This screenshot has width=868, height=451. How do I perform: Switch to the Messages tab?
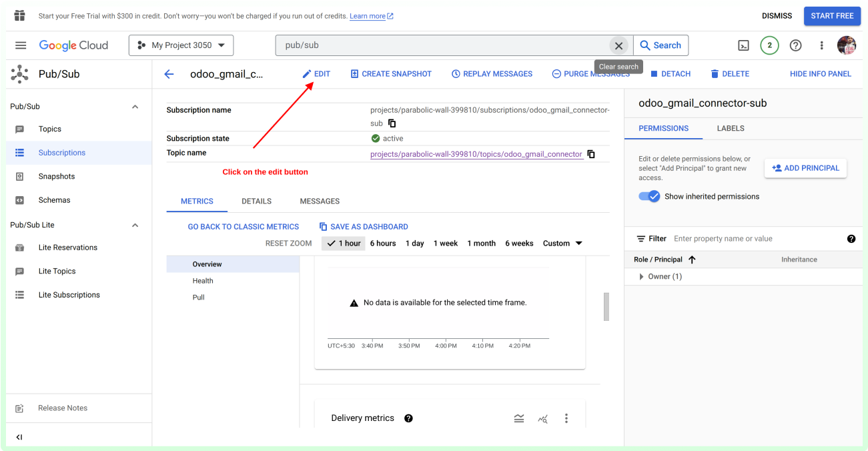pyautogui.click(x=320, y=201)
